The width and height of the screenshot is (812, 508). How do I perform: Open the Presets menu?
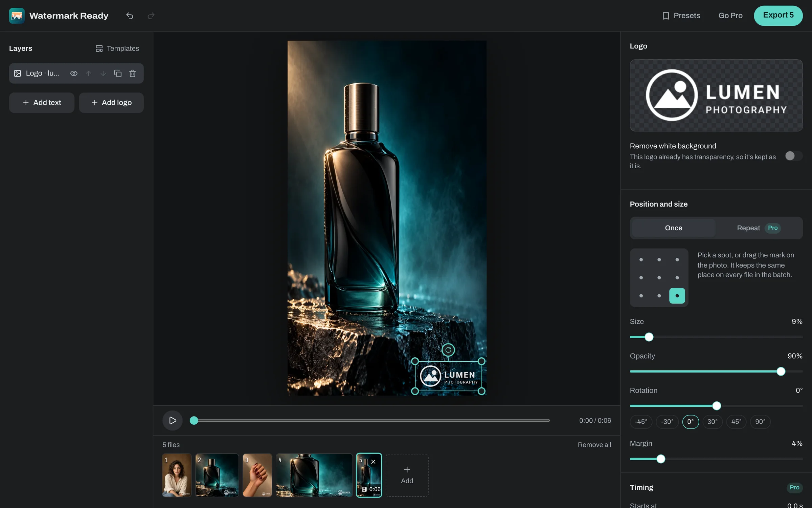point(681,16)
